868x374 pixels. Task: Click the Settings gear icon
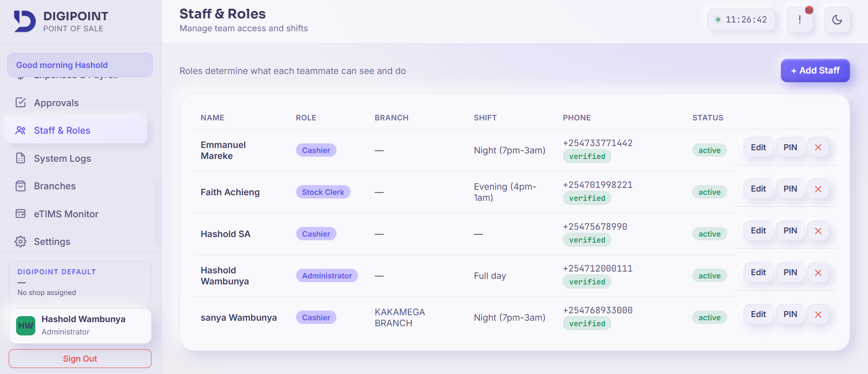tap(21, 242)
